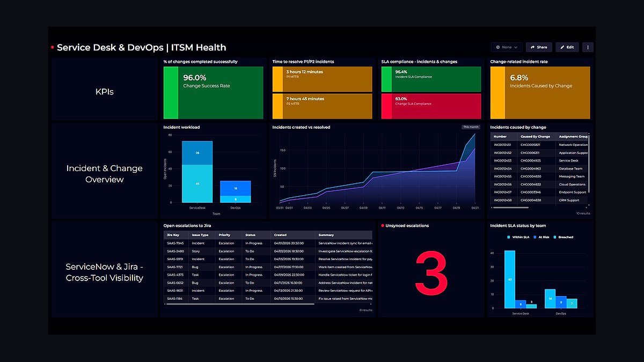This screenshot has width=644, height=362.
Task: Open the three-dot more options menu
Action: point(588,47)
